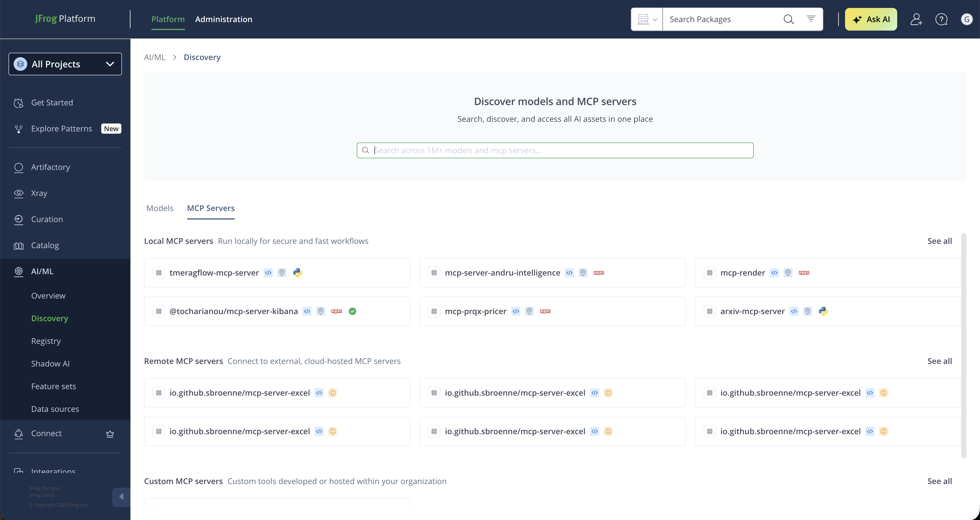This screenshot has height=520, width=980.
Task: Open the Administration top menu
Action: (223, 19)
